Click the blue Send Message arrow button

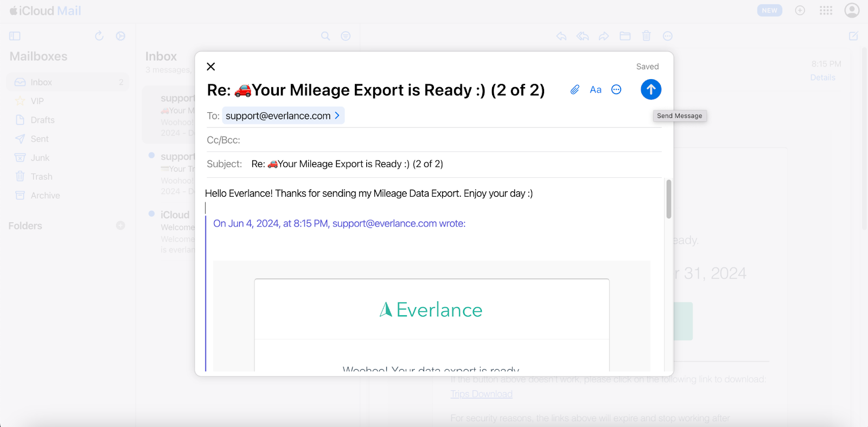click(650, 89)
